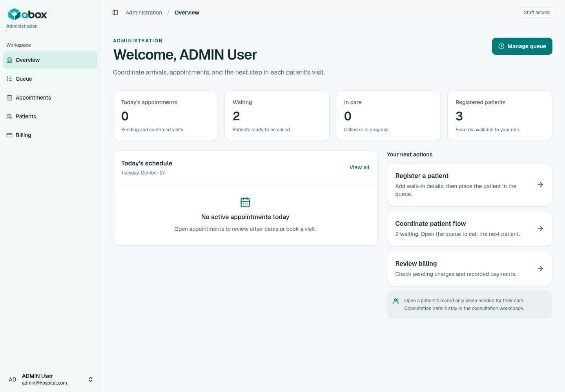Open the Register a patient action card
This screenshot has height=392, width=565.
pos(470,185)
